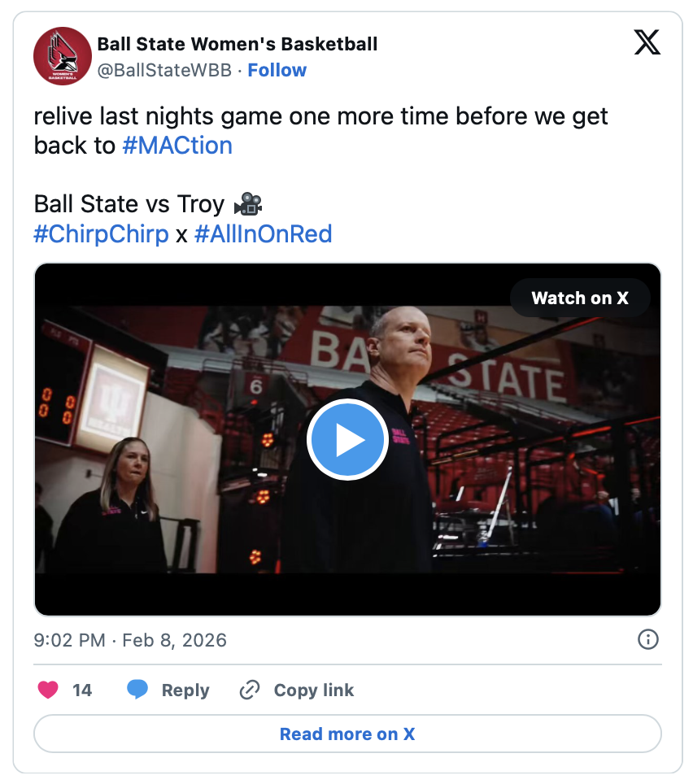Click the Reply text label
This screenshot has height=784, width=693.
point(185,690)
